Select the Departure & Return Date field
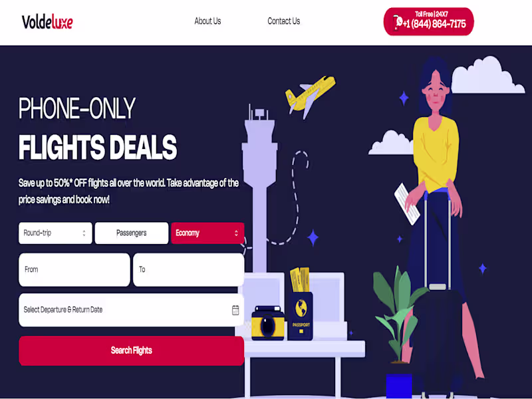 pyautogui.click(x=131, y=310)
